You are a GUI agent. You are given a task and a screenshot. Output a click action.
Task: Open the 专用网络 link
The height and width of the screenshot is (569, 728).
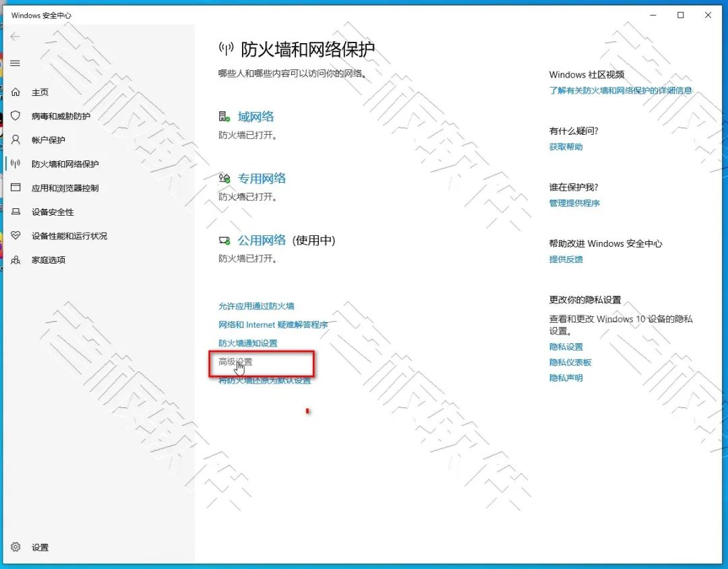coord(262,179)
